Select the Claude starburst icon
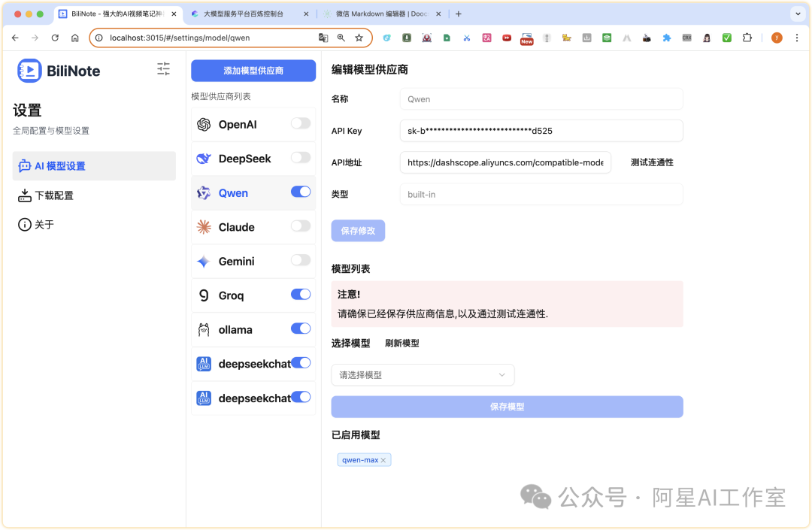Image resolution: width=812 pixels, height=530 pixels. pyautogui.click(x=204, y=227)
